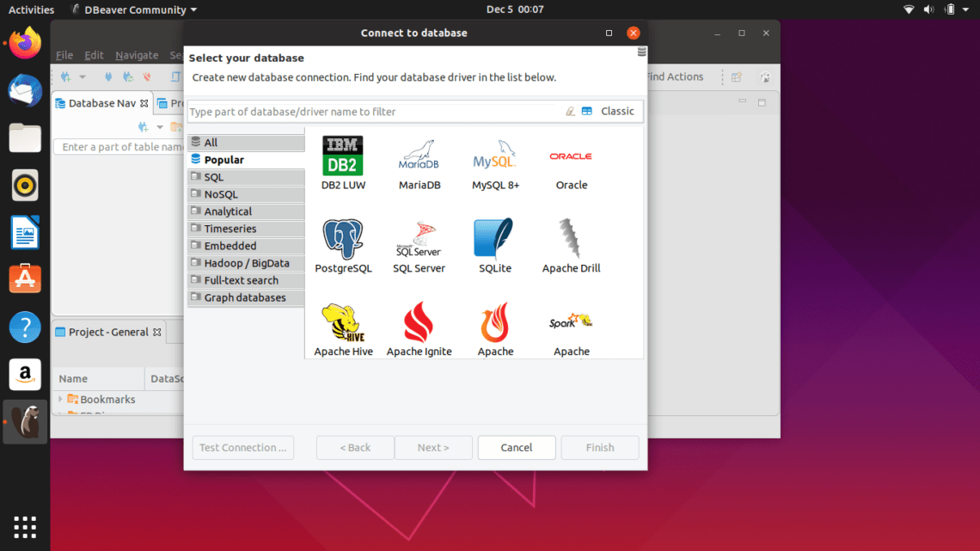Switch to Classic view mode
The width and height of the screenshot is (980, 551).
(615, 111)
